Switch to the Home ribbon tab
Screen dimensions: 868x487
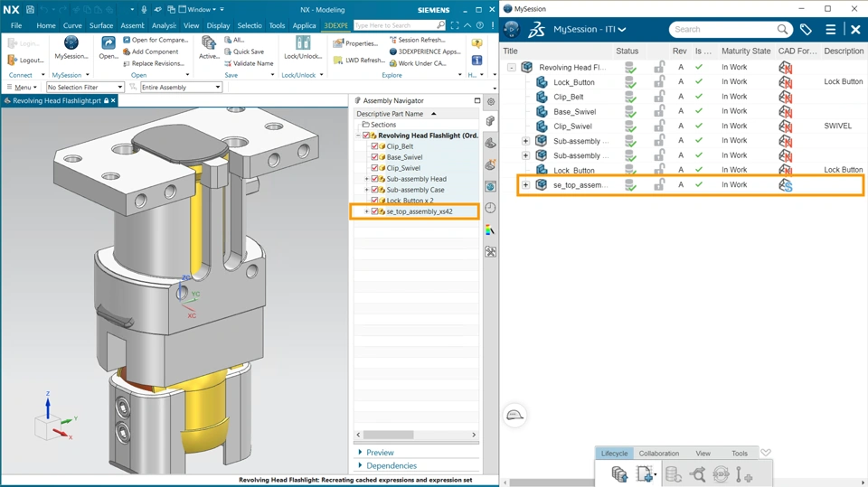(x=46, y=25)
